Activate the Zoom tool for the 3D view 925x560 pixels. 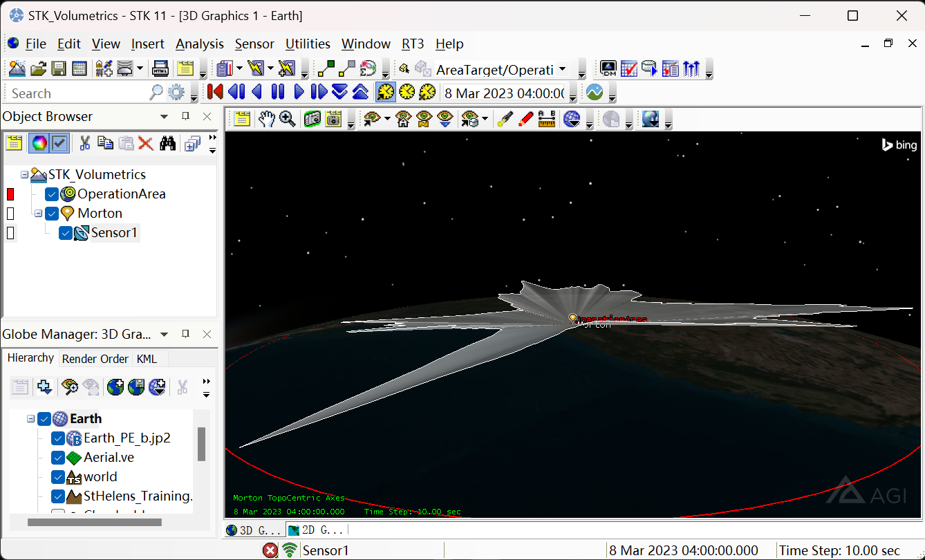pos(287,119)
